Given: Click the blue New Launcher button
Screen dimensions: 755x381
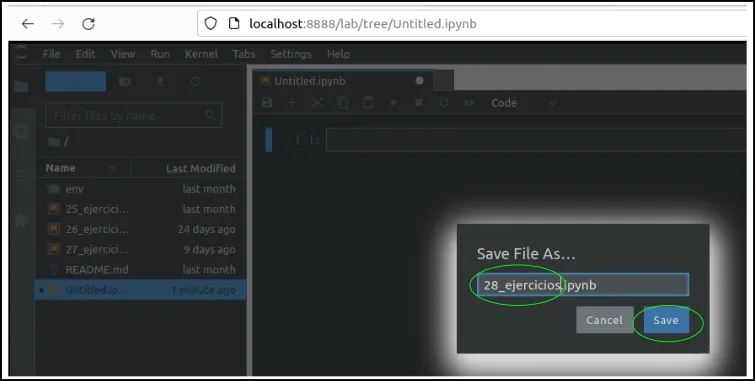Looking at the screenshot, I should coord(76,81).
